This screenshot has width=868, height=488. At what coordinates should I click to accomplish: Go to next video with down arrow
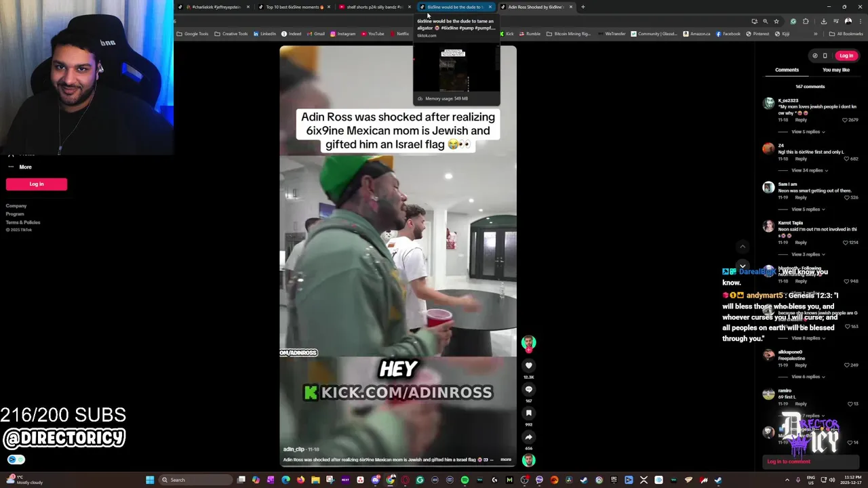coord(743,266)
